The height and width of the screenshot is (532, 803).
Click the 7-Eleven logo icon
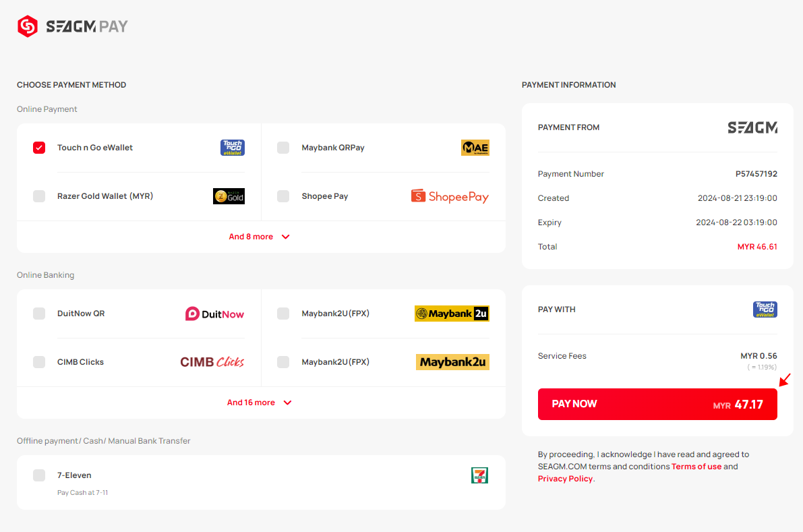(480, 475)
